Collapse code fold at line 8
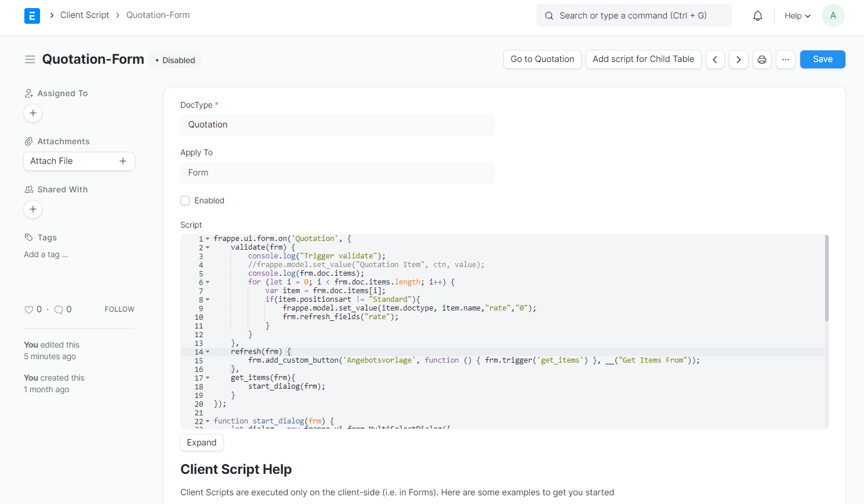The height and width of the screenshot is (504, 864). point(208,300)
